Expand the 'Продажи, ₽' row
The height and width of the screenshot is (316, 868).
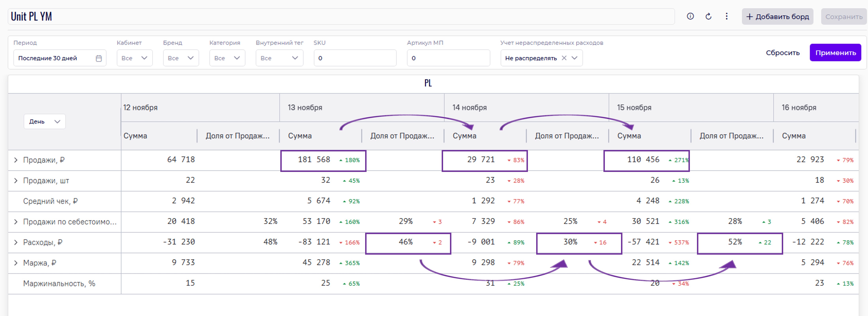coord(16,160)
